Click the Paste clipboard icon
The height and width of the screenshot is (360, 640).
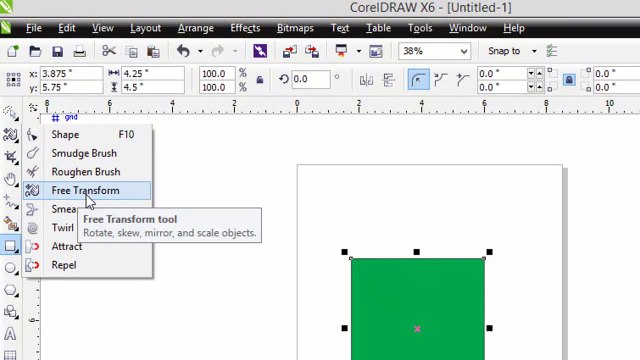point(153,52)
